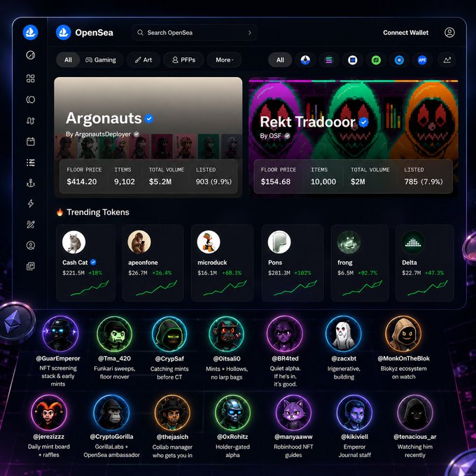This screenshot has height=476, width=476.
Task: Click the @GuarEmperor profile avatar
Action: point(60,333)
